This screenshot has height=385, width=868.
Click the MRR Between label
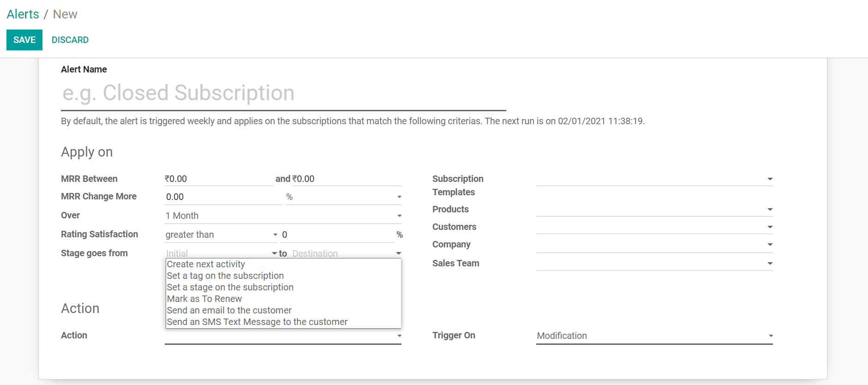click(x=89, y=179)
